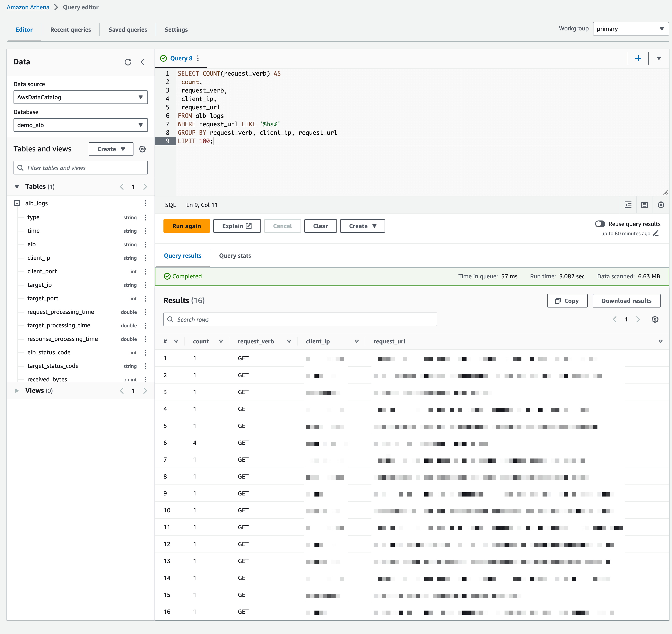Viewport: 672px width, 634px height.
Task: Select request_processing_time column in tree
Action: pos(61,312)
